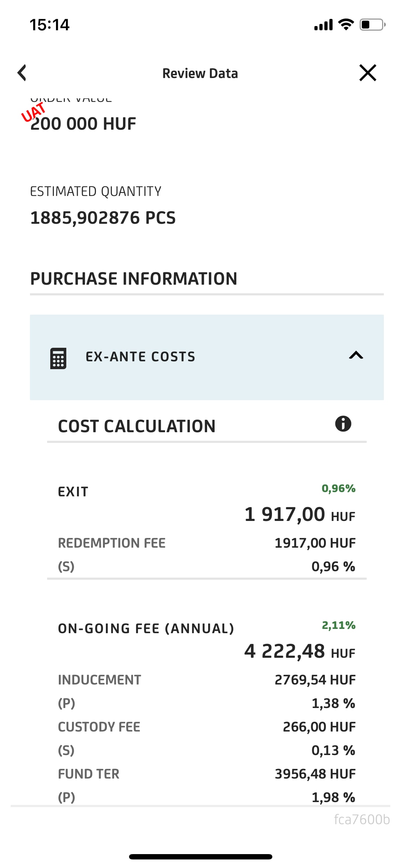This screenshot has height=868, width=401.
Task: Tap the calculator icon beside Ex-Ante Costs
Action: (x=58, y=358)
